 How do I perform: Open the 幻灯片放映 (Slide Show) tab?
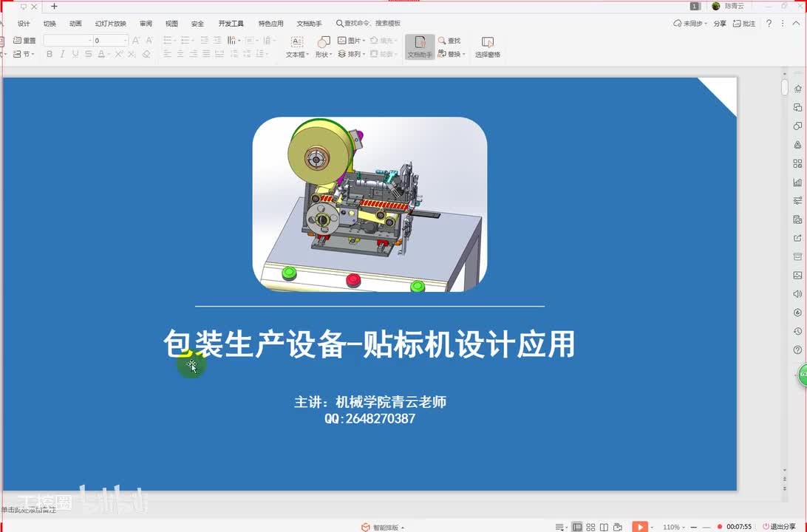111,24
